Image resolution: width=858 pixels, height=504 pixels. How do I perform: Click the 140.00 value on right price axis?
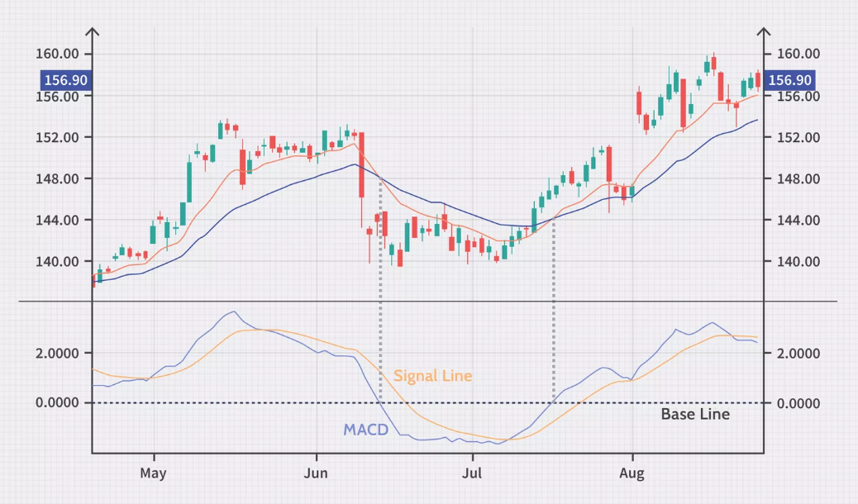798,262
